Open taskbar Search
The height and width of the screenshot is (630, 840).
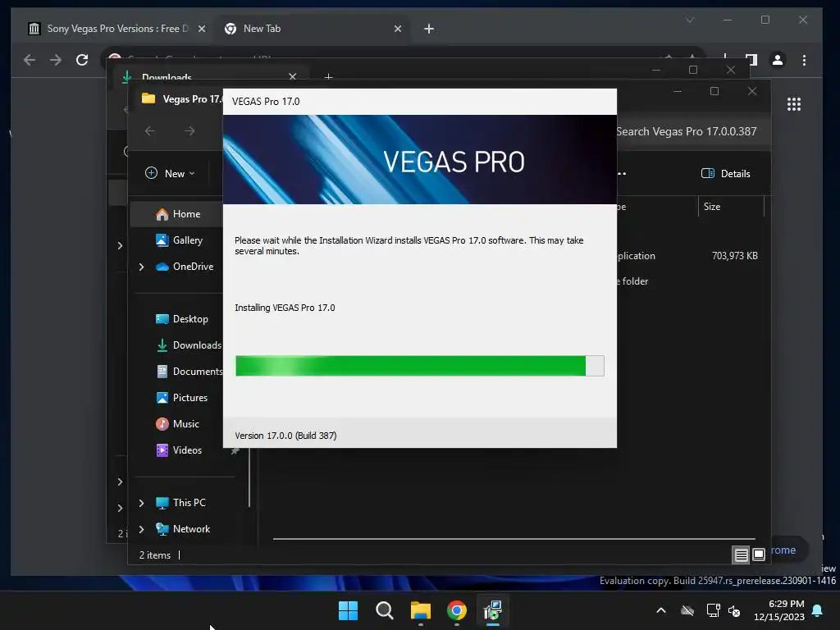click(x=384, y=610)
